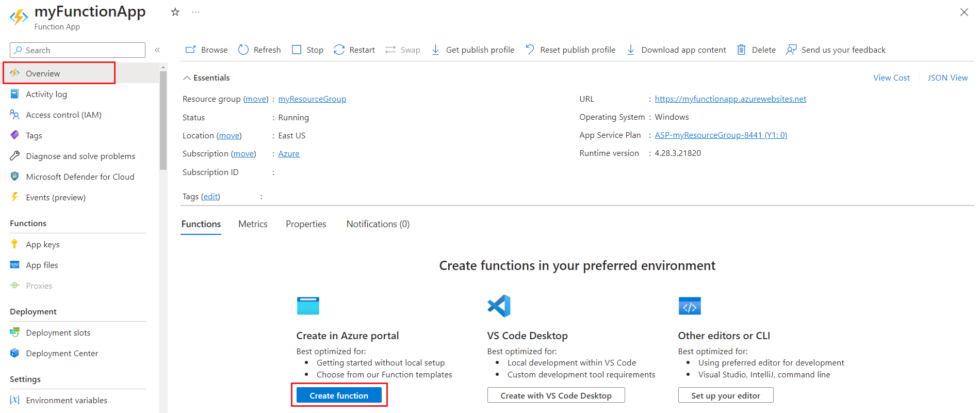Click the Refresh icon in toolbar
980x413 pixels.
(243, 50)
